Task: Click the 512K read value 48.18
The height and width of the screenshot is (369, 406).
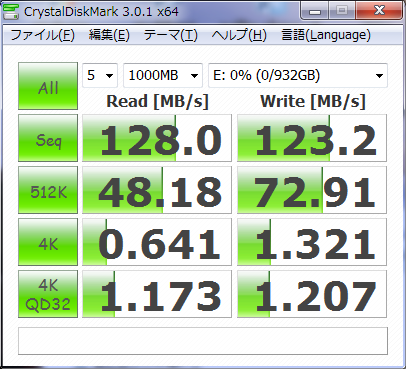Action: 157,190
